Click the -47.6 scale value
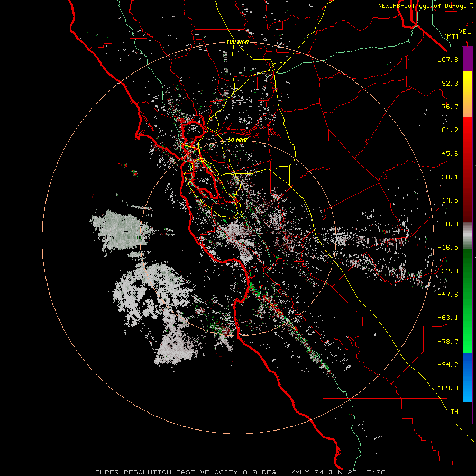Viewport: 476px width, 476px height. coord(448,295)
